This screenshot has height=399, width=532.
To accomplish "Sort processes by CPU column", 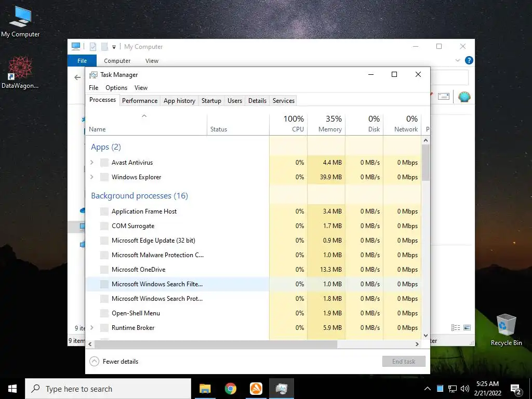I will click(x=288, y=124).
